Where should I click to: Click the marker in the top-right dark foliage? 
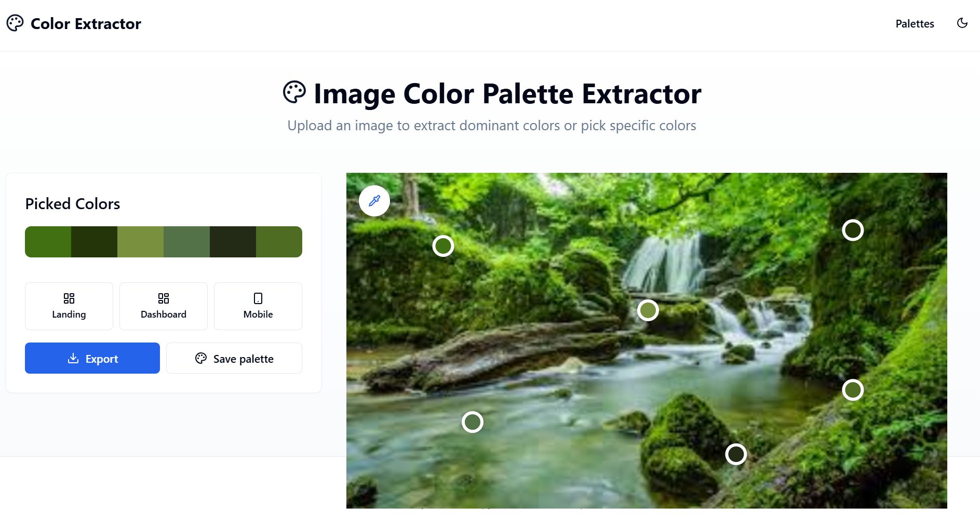click(853, 230)
